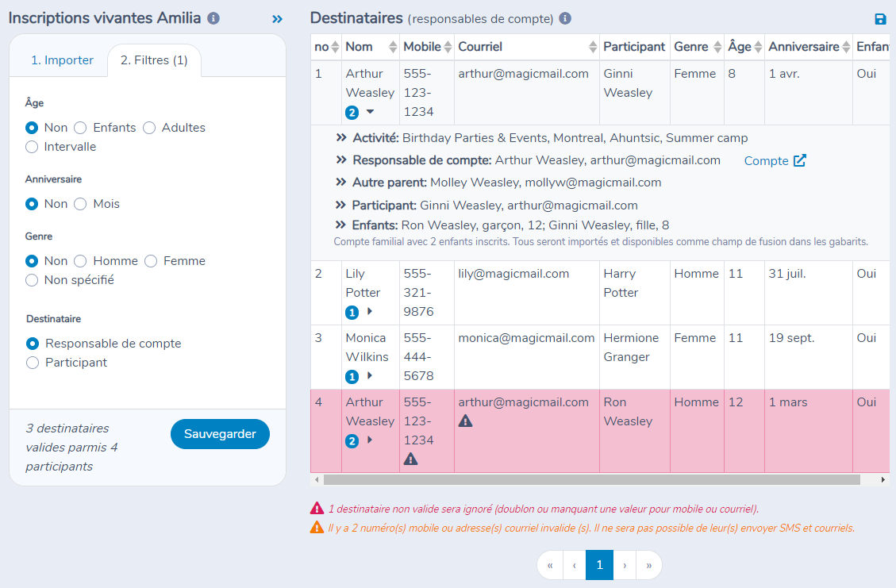Go to next page
Image resolution: width=896 pixels, height=588 pixels.
coord(625,565)
